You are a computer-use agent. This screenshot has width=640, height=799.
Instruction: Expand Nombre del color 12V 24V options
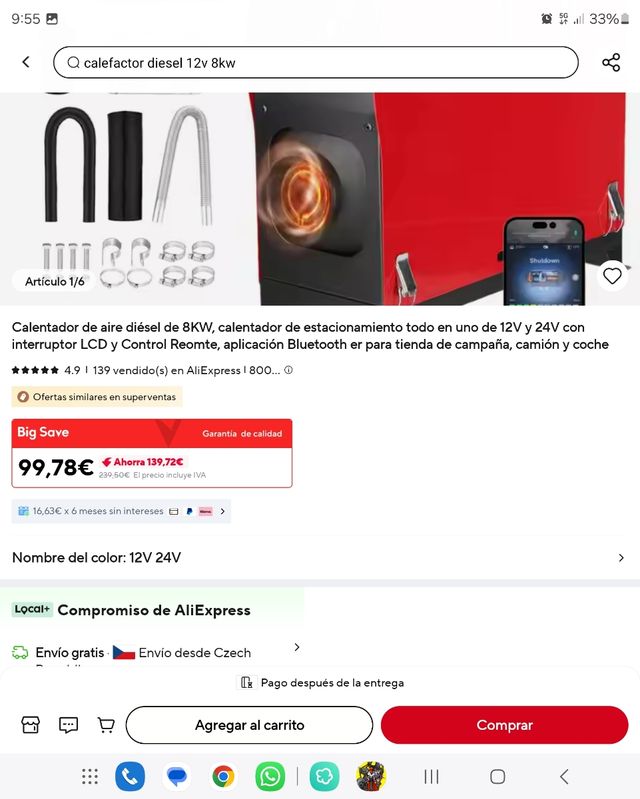click(x=320, y=557)
